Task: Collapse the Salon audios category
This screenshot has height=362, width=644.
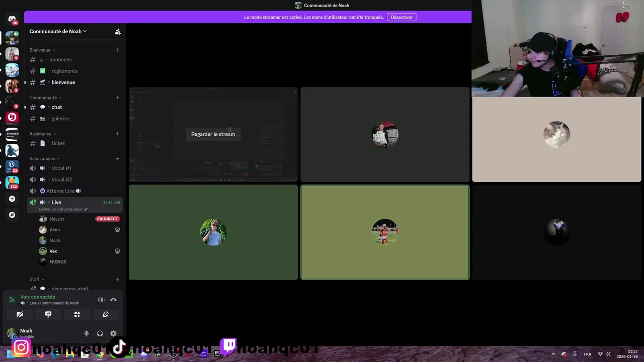Action: pyautogui.click(x=44, y=158)
